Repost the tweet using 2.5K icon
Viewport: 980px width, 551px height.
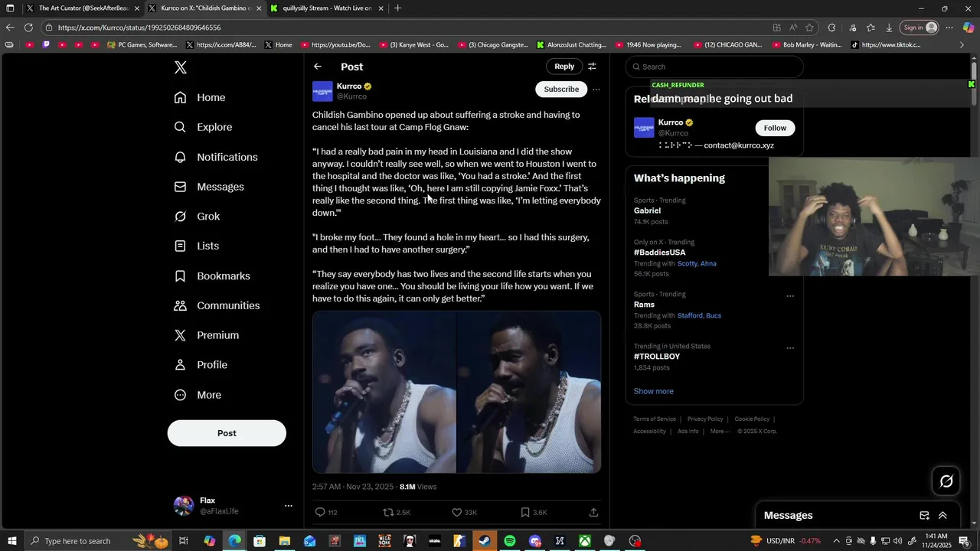click(x=397, y=512)
